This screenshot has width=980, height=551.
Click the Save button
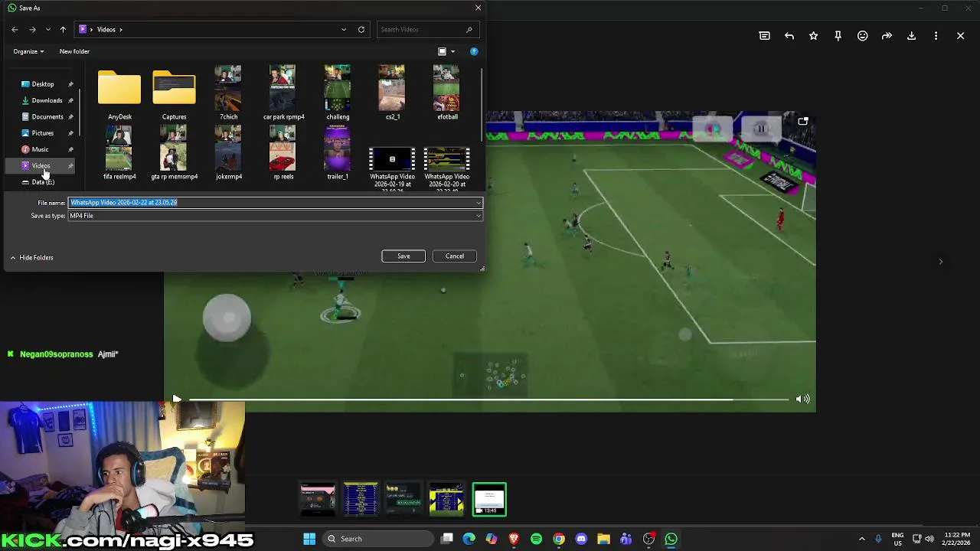click(403, 256)
